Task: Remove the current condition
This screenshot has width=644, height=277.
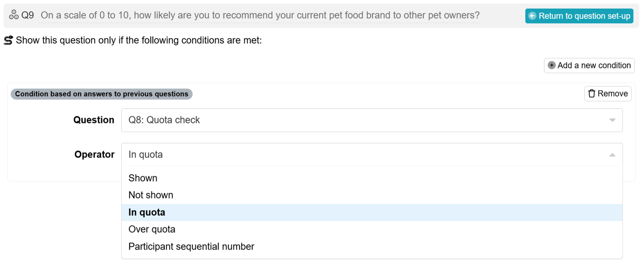Action: (607, 94)
